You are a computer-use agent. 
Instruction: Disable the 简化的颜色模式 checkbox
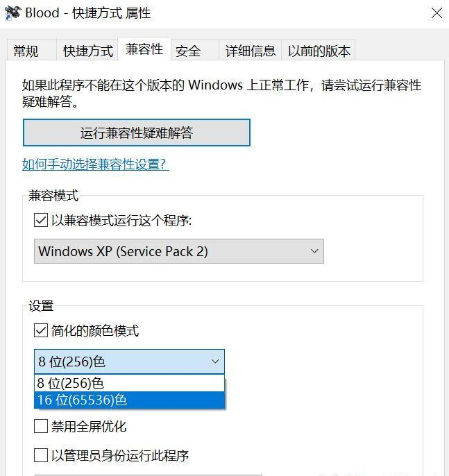(x=41, y=330)
